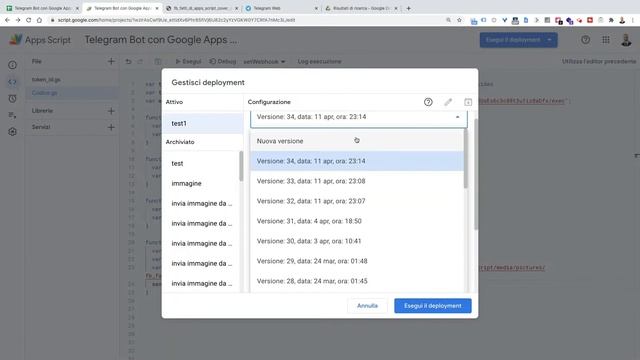Click the archived deployments list scrollbar
Viewport: 640px width, 360px height.
tap(241, 166)
